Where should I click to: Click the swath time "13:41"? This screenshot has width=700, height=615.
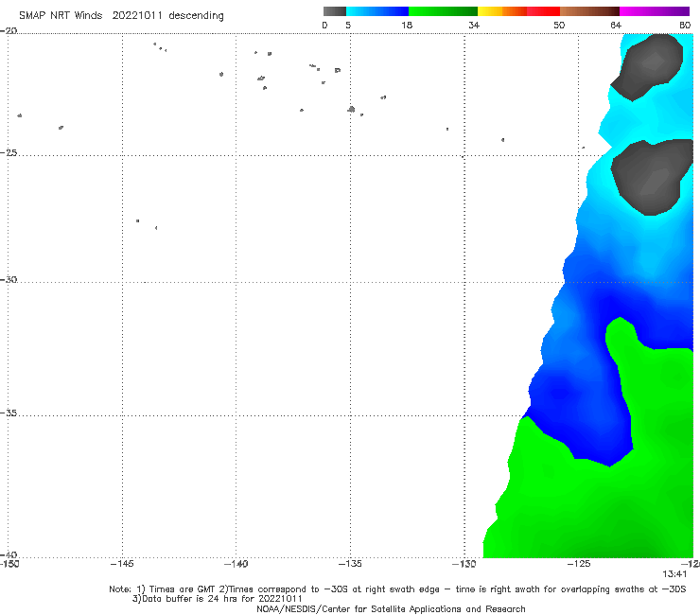point(674,574)
